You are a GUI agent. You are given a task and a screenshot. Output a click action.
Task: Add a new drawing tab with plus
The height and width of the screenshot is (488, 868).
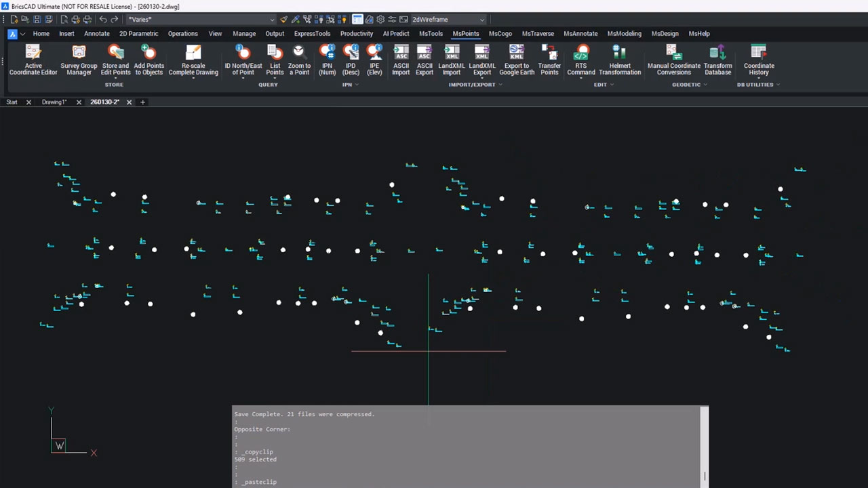pyautogui.click(x=142, y=102)
